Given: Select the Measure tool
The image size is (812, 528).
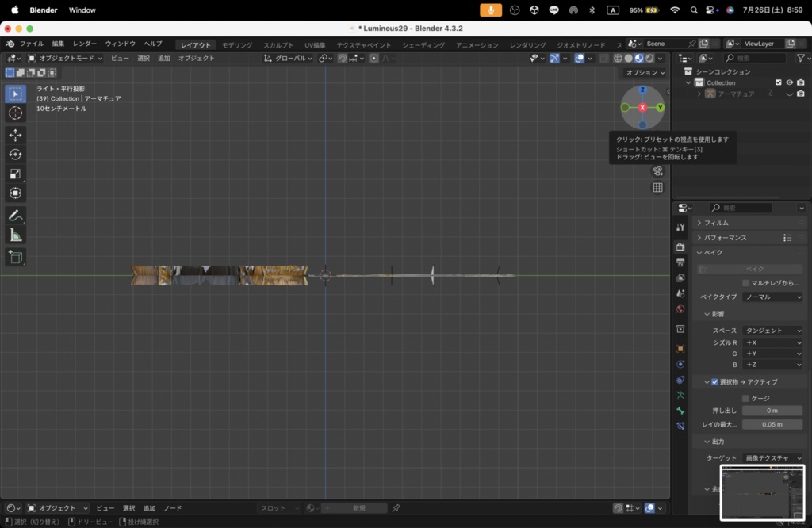Looking at the screenshot, I should tap(15, 235).
